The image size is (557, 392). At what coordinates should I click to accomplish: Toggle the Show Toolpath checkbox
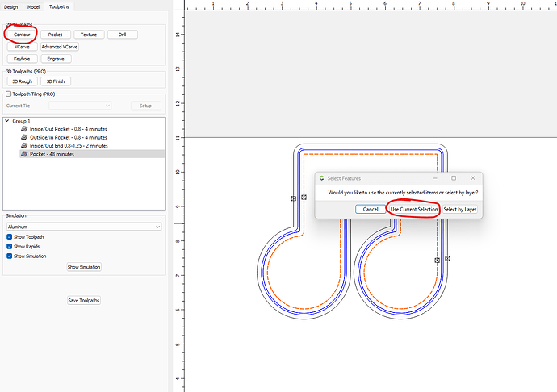coord(10,237)
